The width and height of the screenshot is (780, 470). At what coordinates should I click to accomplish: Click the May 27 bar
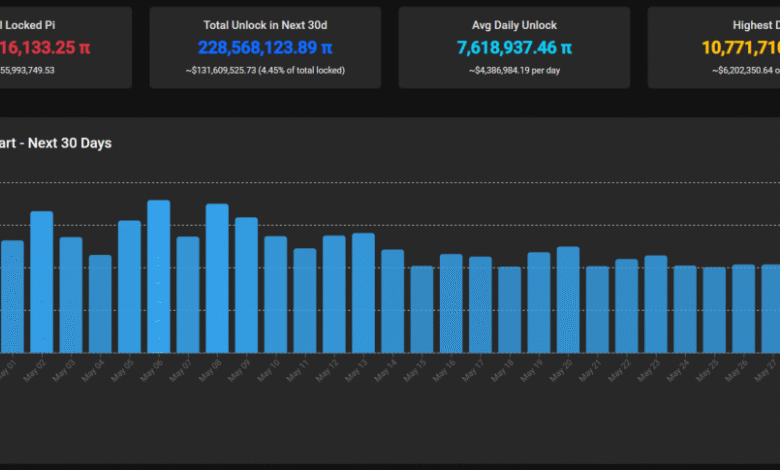771,309
